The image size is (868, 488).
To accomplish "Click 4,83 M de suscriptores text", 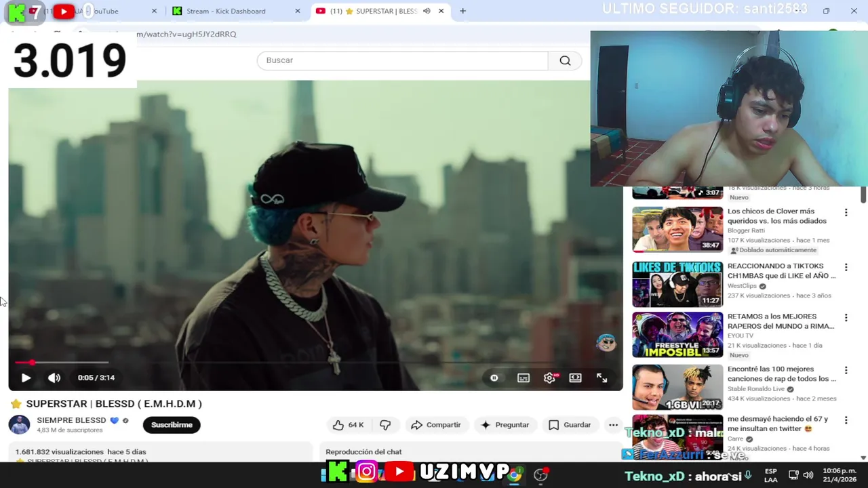I will (70, 430).
